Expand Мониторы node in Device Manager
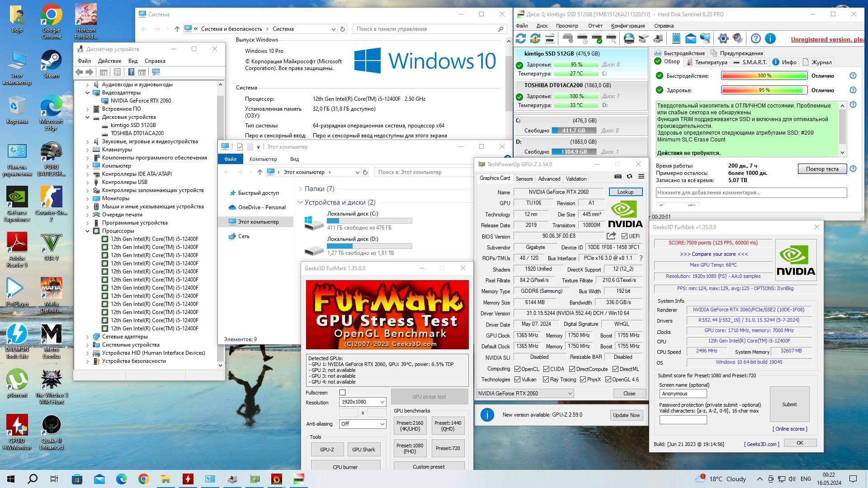868x488 pixels. tap(88, 198)
